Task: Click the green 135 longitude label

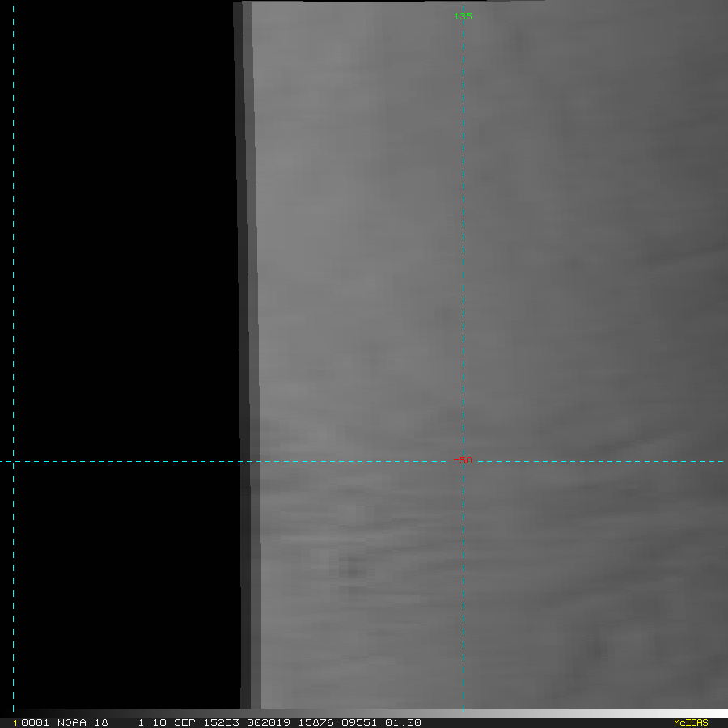Action: pyautogui.click(x=463, y=16)
